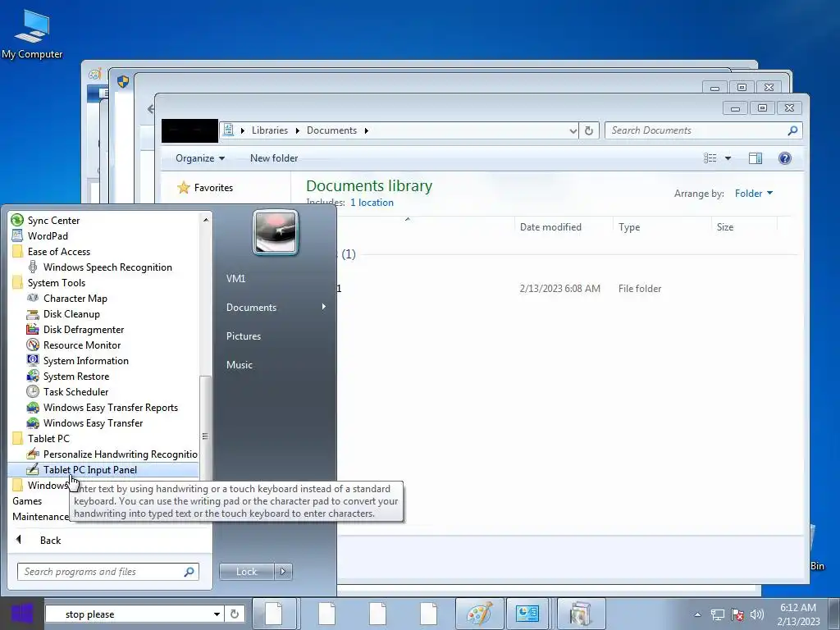The width and height of the screenshot is (840, 630).
Task: Launch Windows Easy Transfer
Action: coord(93,422)
